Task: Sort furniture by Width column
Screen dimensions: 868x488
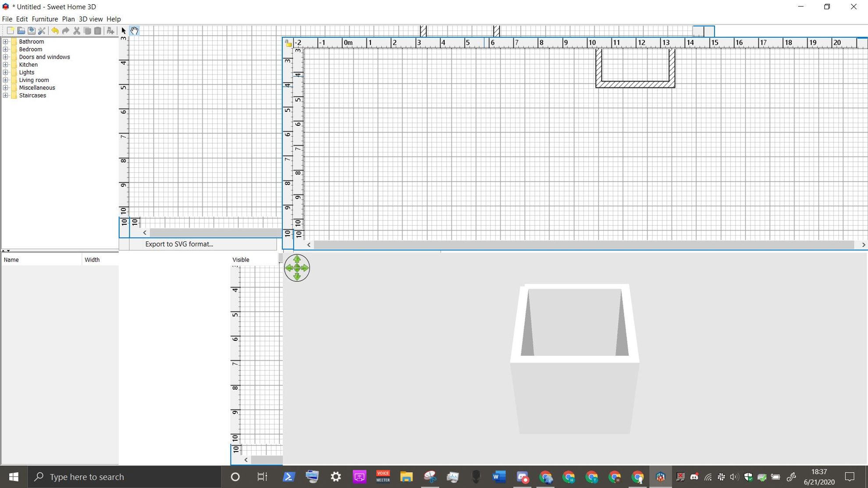Action: [100, 260]
